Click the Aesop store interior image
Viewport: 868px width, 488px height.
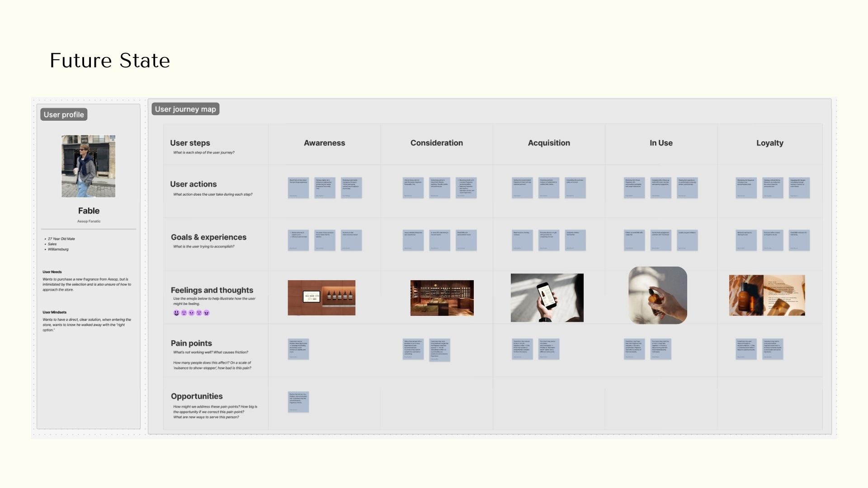442,298
